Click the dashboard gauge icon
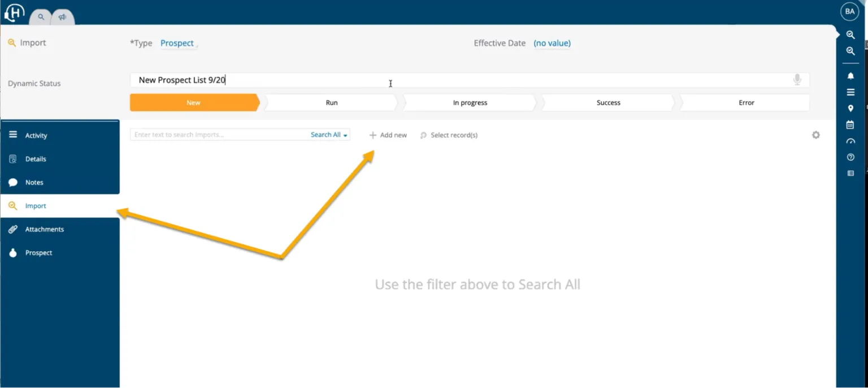 pyautogui.click(x=850, y=141)
